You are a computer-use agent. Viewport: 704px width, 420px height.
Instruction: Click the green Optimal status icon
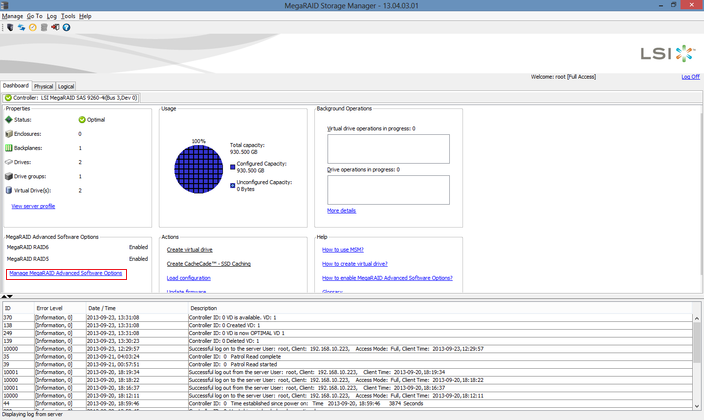tap(82, 120)
